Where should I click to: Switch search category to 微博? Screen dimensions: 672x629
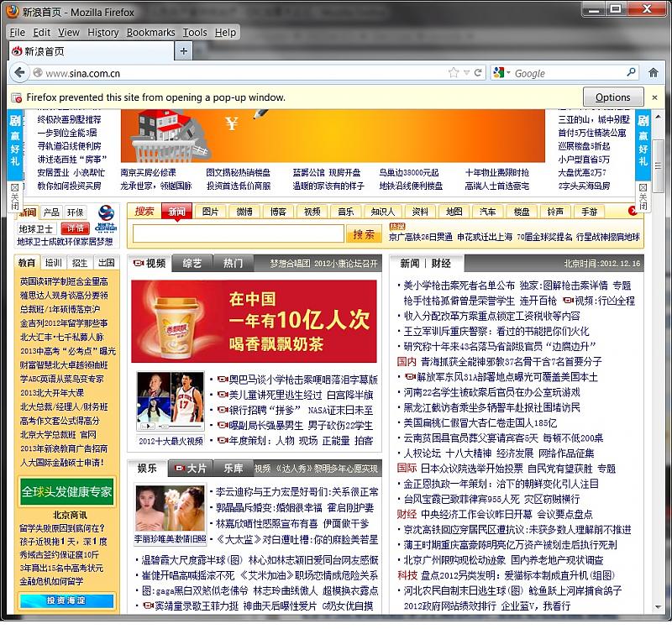click(244, 212)
